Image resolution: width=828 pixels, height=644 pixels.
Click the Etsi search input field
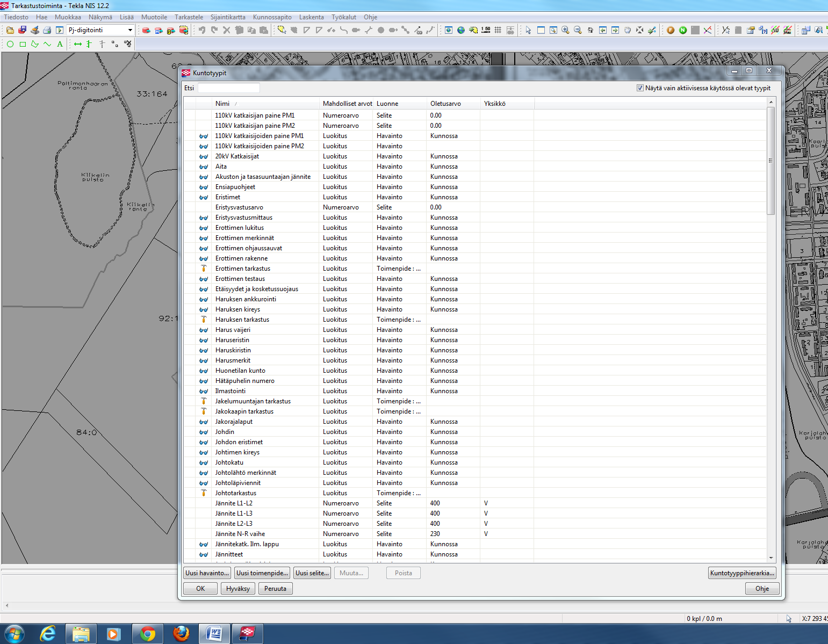click(x=229, y=88)
